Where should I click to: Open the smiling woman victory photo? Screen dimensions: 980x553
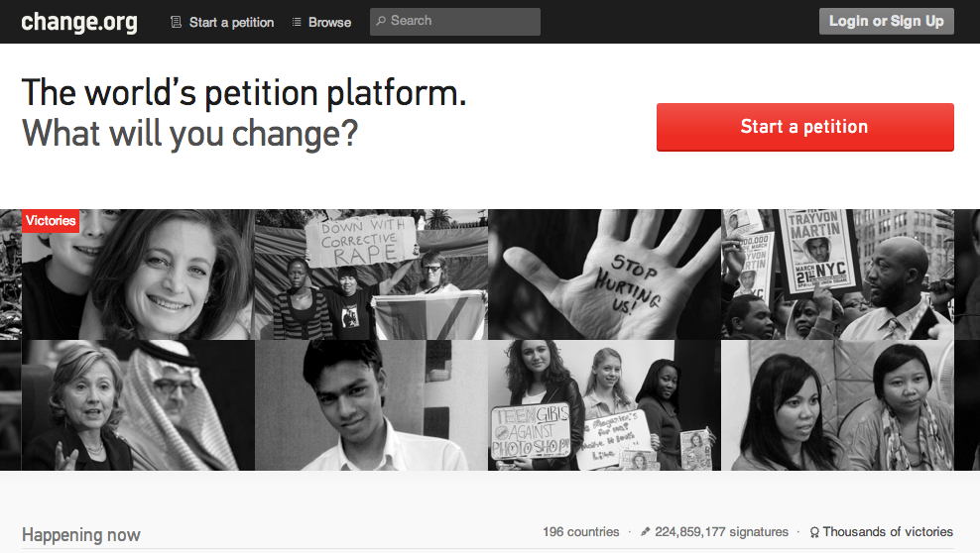point(138,274)
